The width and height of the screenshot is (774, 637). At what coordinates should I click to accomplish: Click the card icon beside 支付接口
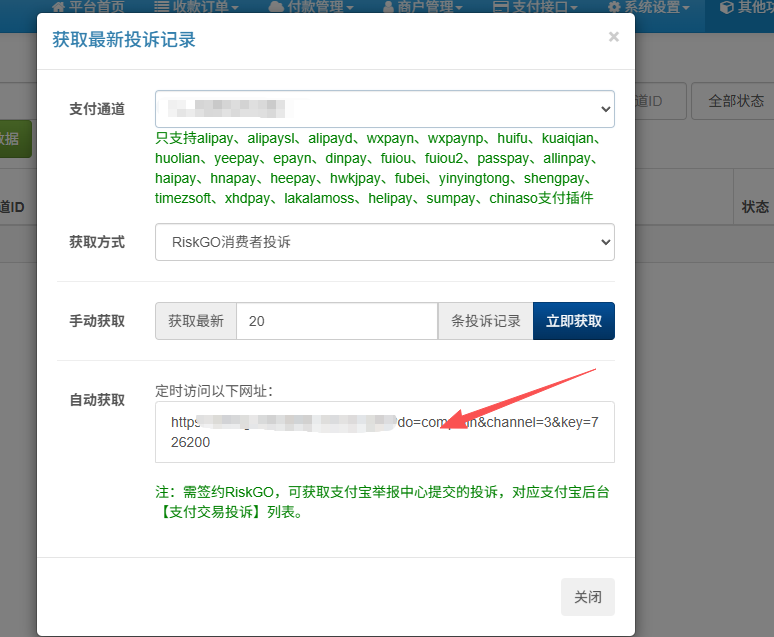(502, 7)
